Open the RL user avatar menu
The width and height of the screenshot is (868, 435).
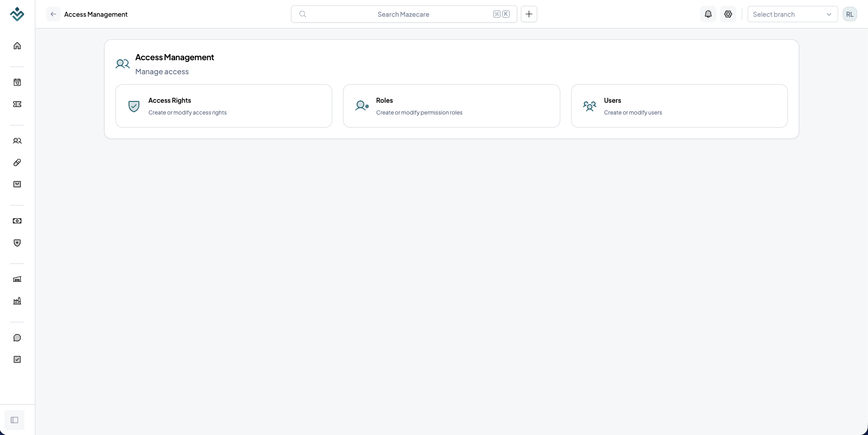tap(850, 14)
